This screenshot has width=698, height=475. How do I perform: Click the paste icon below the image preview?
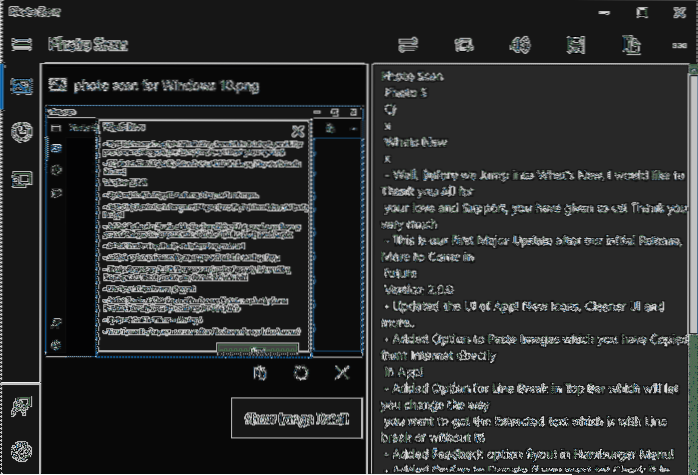(x=260, y=373)
